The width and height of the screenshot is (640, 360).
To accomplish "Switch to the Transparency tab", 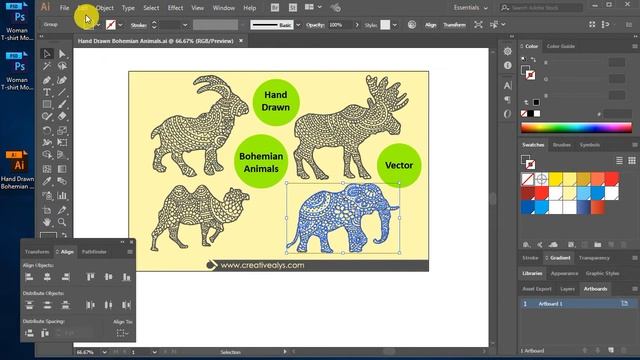I will 594,258.
